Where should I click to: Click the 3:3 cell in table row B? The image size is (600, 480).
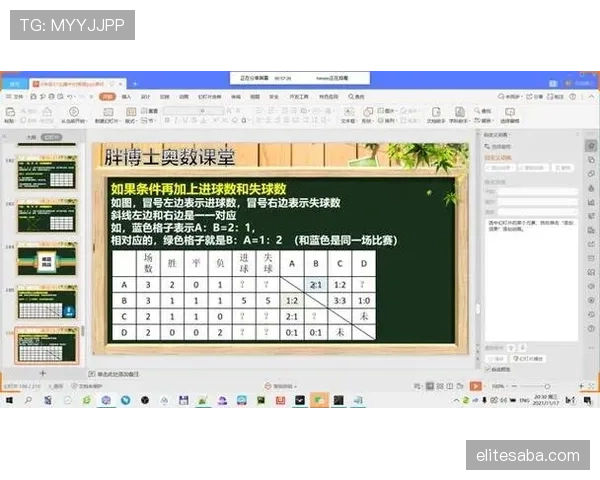pos(340,300)
